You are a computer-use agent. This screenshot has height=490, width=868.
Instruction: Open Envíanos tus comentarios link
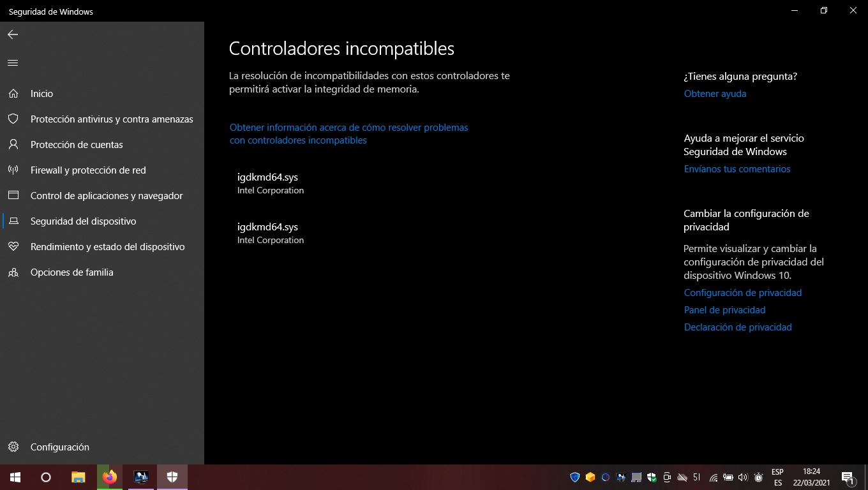coord(737,169)
